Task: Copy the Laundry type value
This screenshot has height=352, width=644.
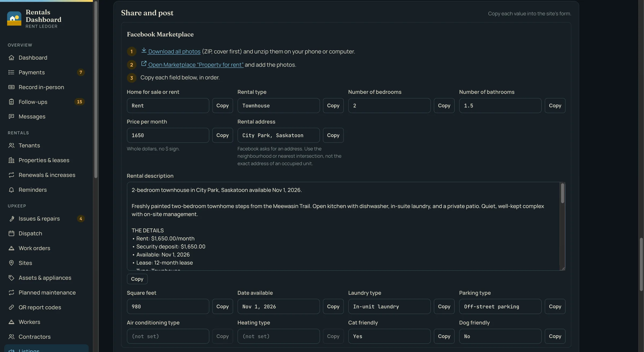Action: (444, 306)
